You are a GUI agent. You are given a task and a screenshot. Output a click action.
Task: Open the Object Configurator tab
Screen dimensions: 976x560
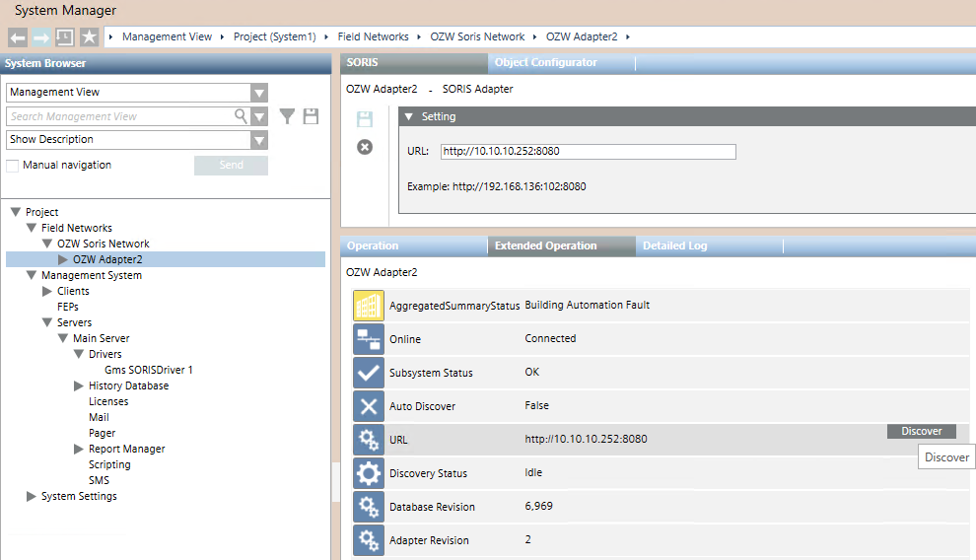click(545, 62)
